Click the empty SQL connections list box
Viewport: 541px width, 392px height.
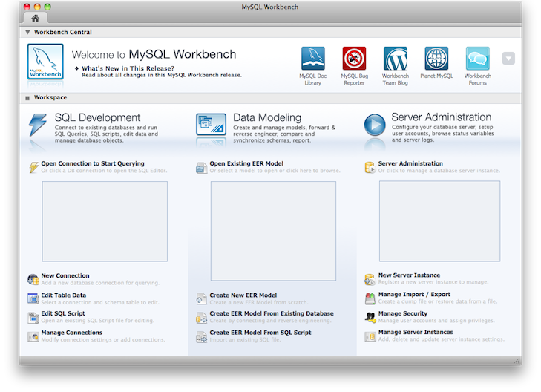(x=104, y=220)
